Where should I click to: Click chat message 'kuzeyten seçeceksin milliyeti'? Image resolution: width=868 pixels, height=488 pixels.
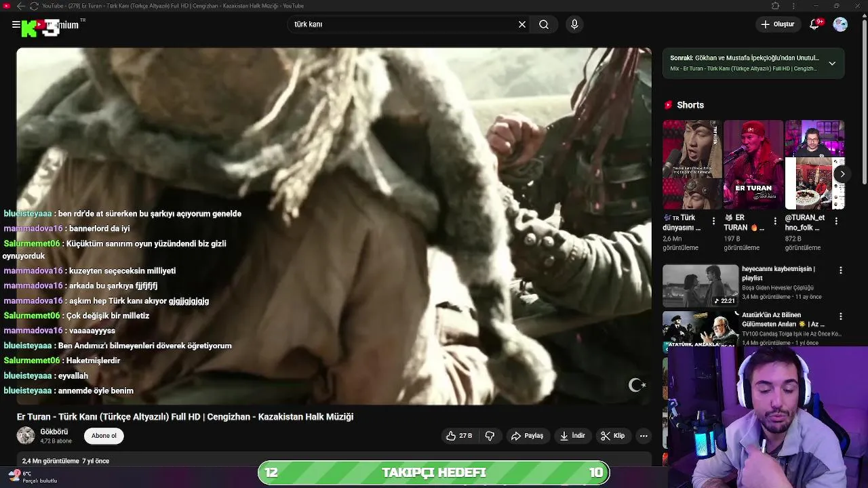(x=122, y=270)
